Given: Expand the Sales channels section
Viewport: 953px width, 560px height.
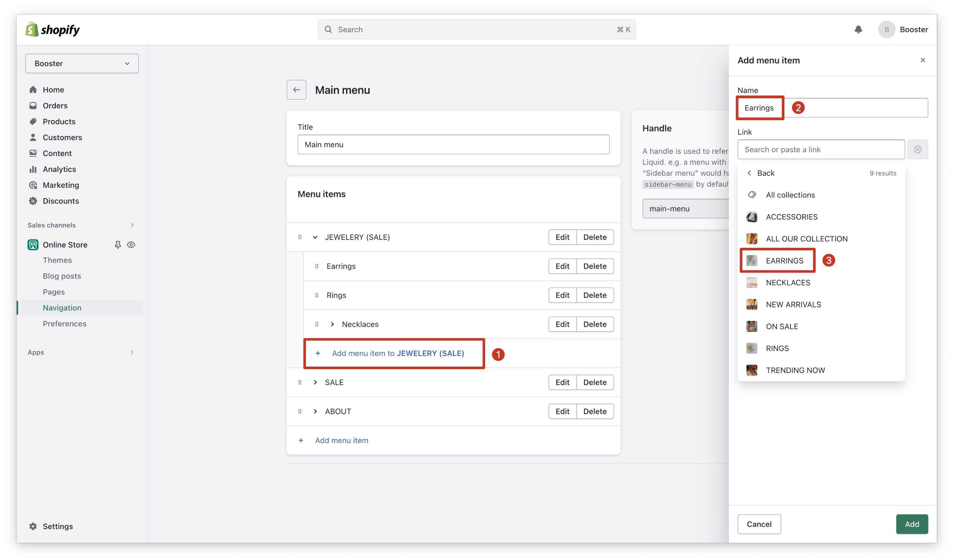Looking at the screenshot, I should 132,225.
